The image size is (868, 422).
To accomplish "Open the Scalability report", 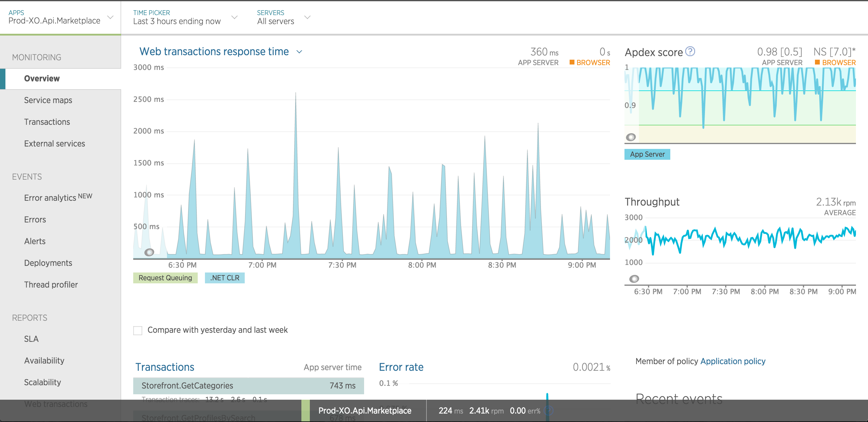I will [42, 382].
